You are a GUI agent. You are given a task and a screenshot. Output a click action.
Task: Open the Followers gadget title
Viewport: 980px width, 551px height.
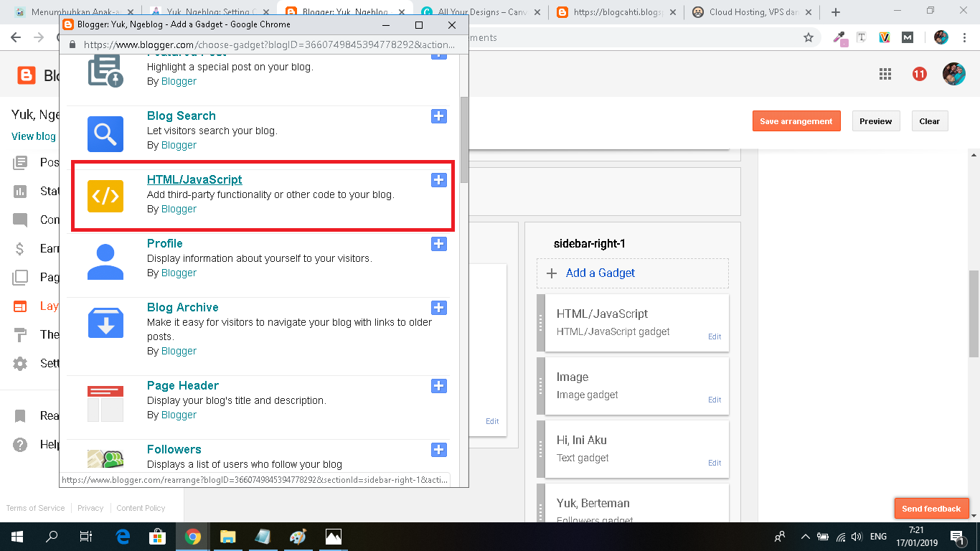coord(174,449)
